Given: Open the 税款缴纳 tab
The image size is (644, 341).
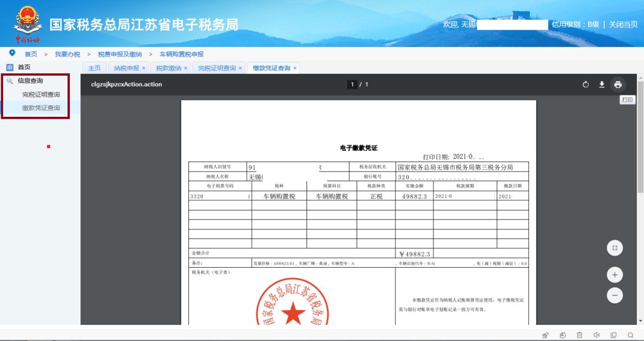Looking at the screenshot, I should tap(168, 69).
